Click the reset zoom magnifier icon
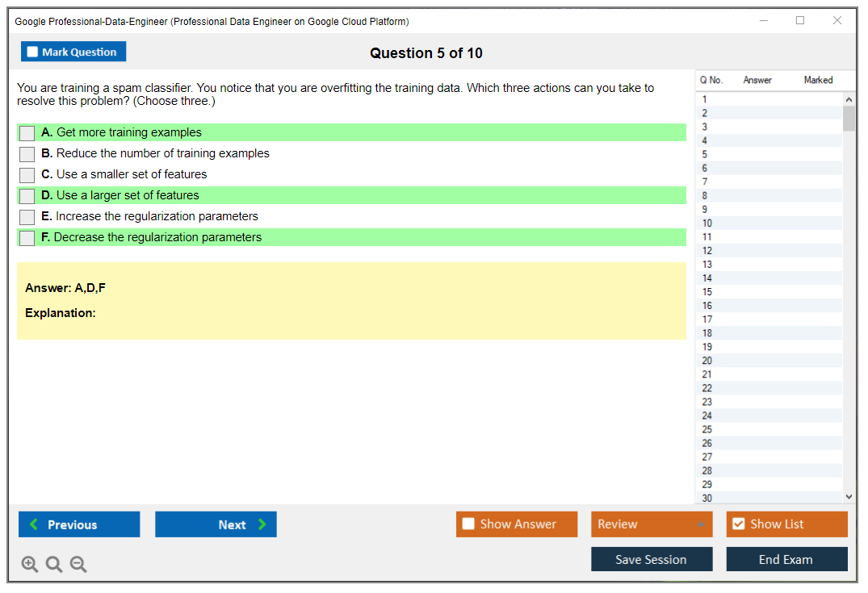The height and width of the screenshot is (593, 868). [54, 565]
